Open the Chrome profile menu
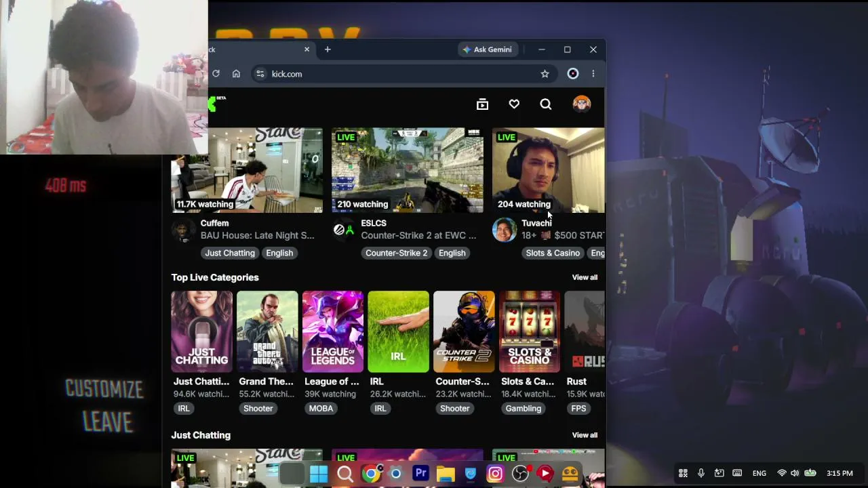Screen dimensions: 868x488 pos(573,74)
